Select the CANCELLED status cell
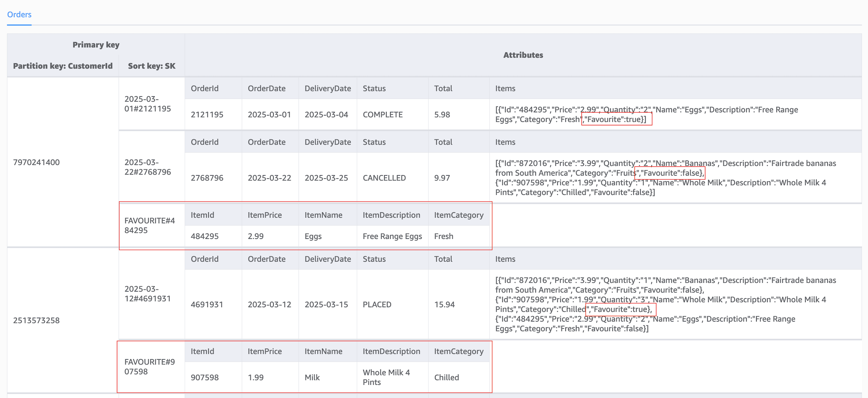The image size is (868, 398). click(384, 178)
